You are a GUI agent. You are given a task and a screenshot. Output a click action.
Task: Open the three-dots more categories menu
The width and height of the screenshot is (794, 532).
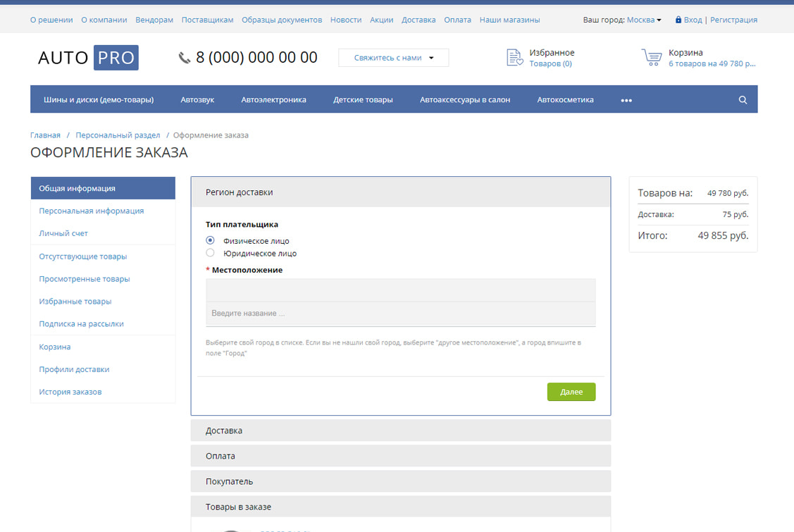626,100
